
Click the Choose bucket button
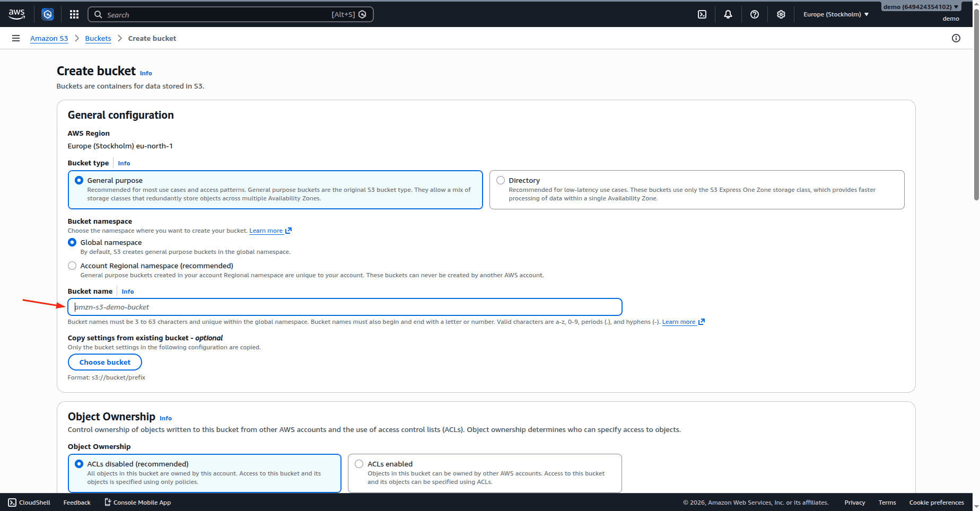tap(105, 362)
